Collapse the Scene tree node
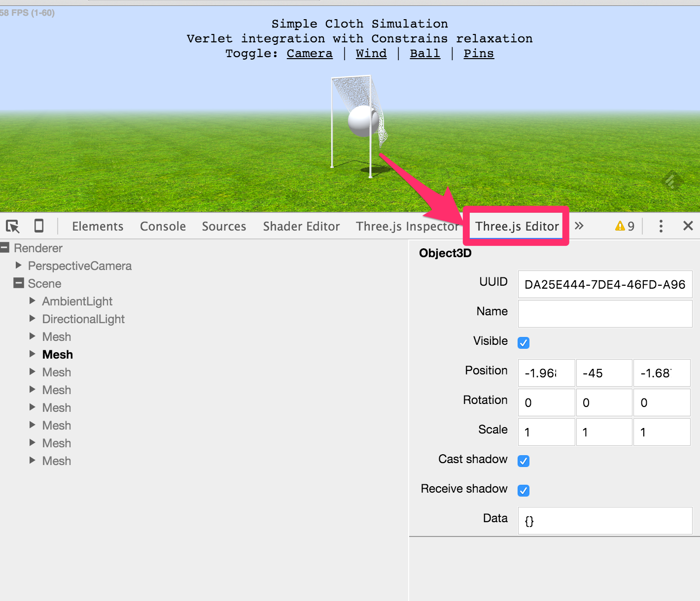Screen dimensions: 700x601 pyautogui.click(x=19, y=283)
